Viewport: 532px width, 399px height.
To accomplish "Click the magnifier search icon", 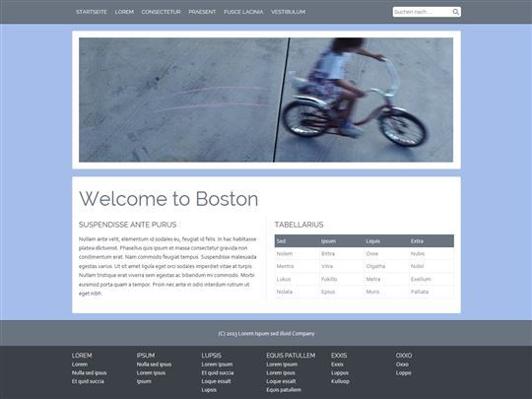I will click(456, 12).
